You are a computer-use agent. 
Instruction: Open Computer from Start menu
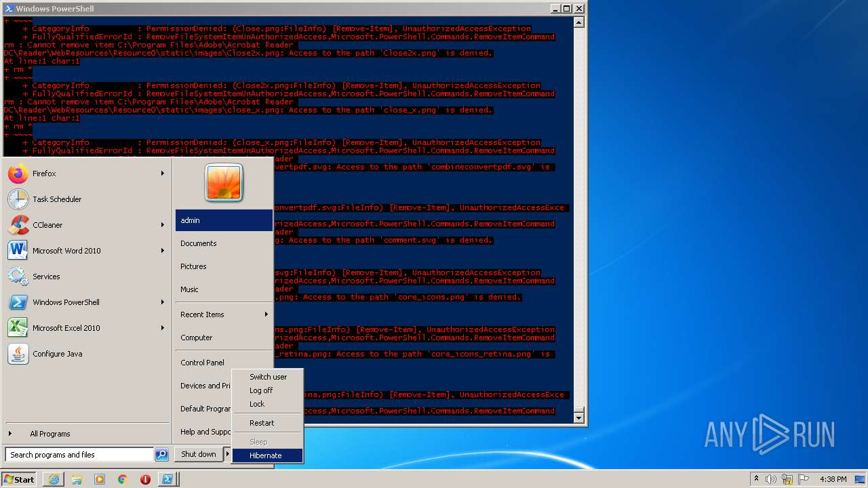coord(224,338)
